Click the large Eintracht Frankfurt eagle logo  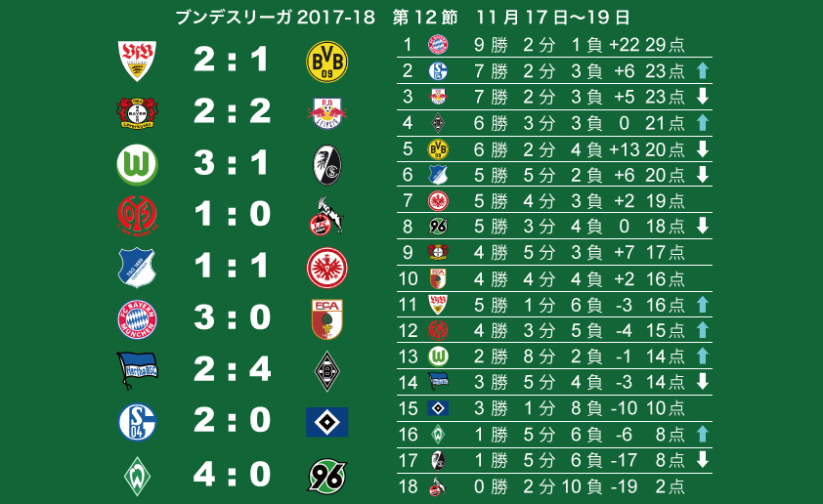327,268
